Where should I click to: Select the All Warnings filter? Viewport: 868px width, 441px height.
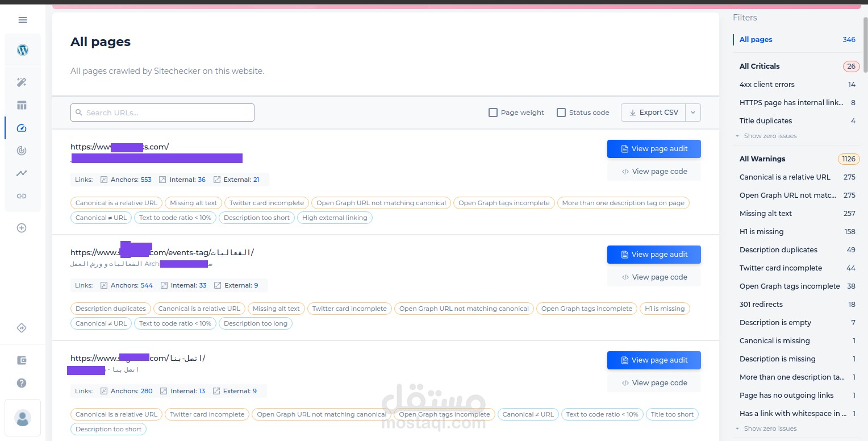pos(762,159)
